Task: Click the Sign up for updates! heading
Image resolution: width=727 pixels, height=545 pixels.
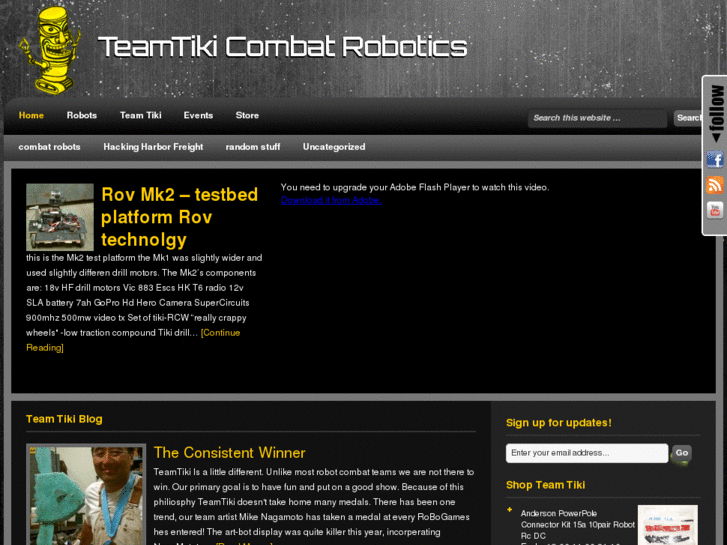Action: pyautogui.click(x=559, y=423)
